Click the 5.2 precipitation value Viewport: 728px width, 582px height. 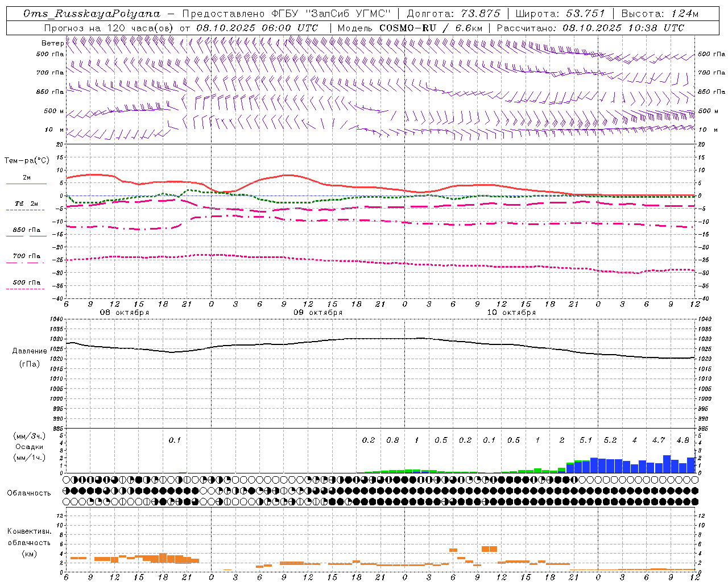[x=610, y=440]
